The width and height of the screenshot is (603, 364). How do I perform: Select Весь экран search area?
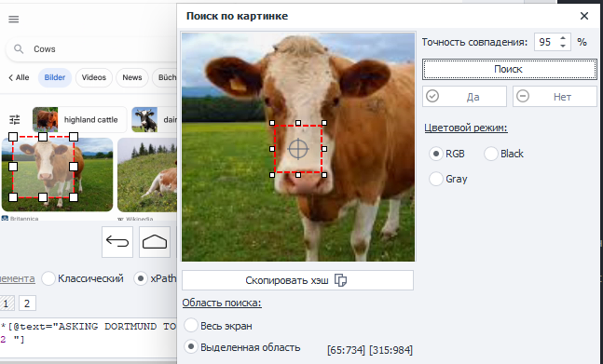click(191, 326)
